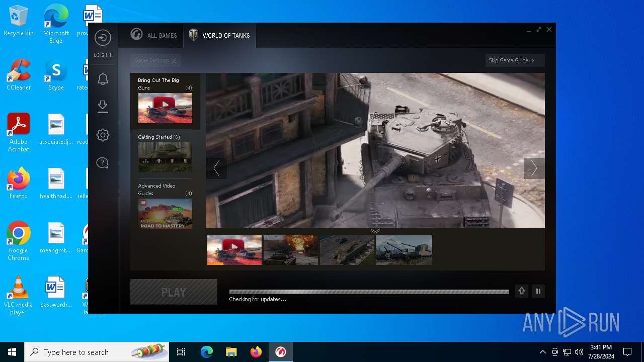The image size is (644, 362).
Task: Collapse the thumbnail strip with the chevron
Action: pyautogui.click(x=375, y=231)
